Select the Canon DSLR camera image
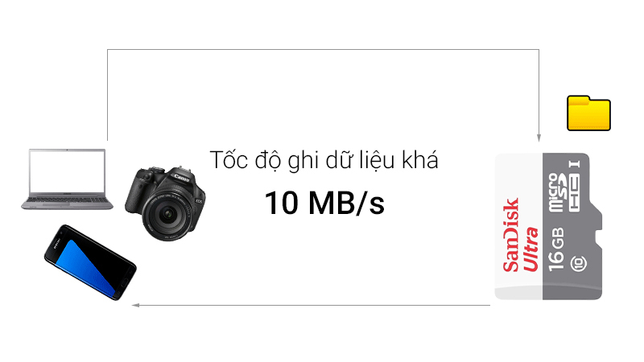The width and height of the screenshot is (644, 362). coord(166,204)
